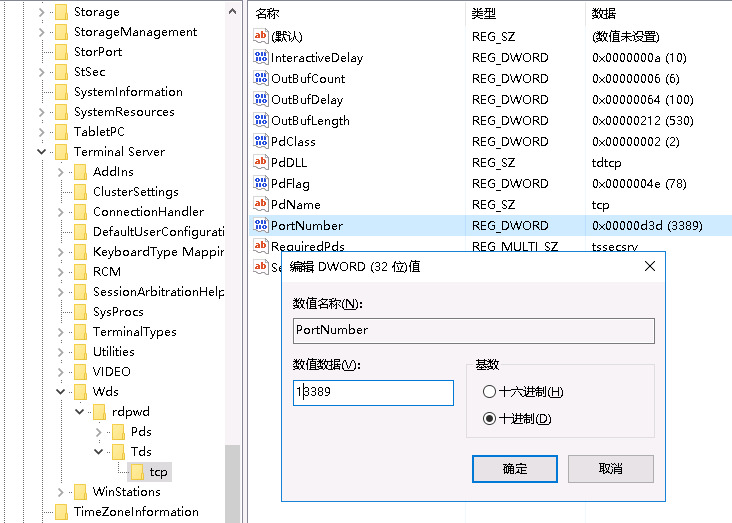The width and height of the screenshot is (732, 523).
Task: Collapse the Terminal Server tree node
Action: click(x=42, y=152)
